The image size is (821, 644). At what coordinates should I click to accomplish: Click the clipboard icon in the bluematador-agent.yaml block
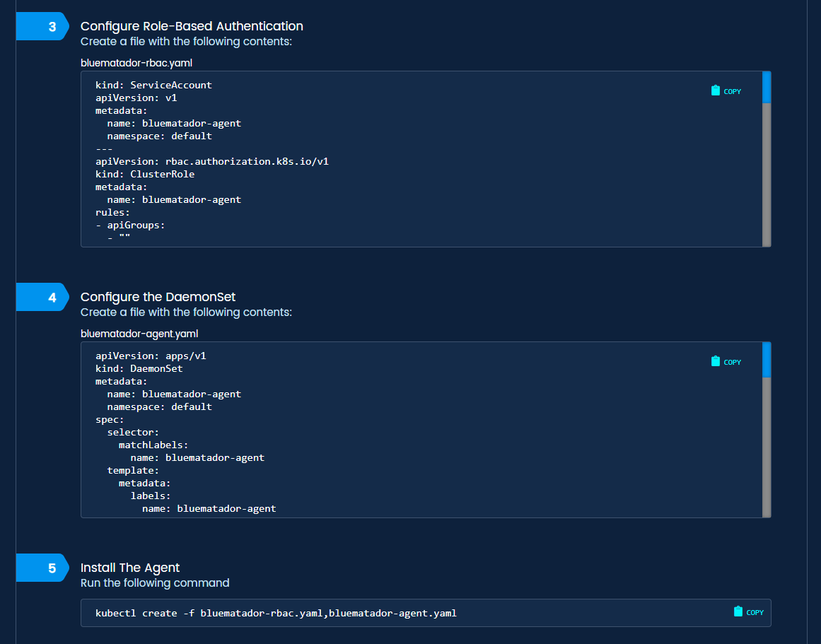[716, 361]
